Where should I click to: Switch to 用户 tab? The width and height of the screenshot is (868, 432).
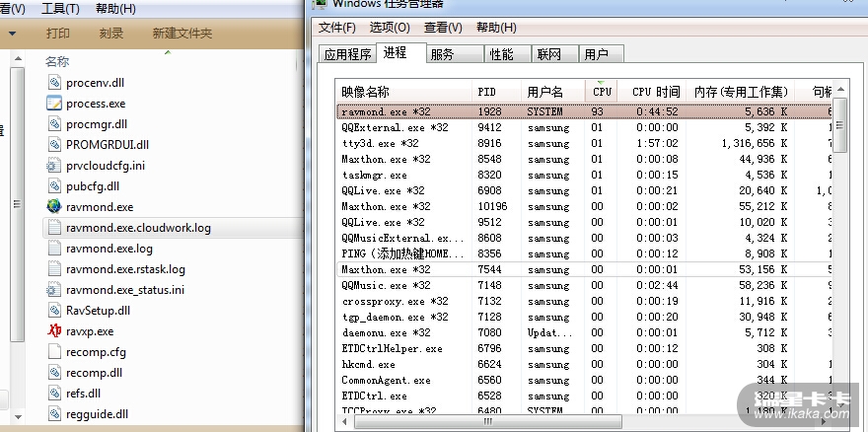point(601,54)
